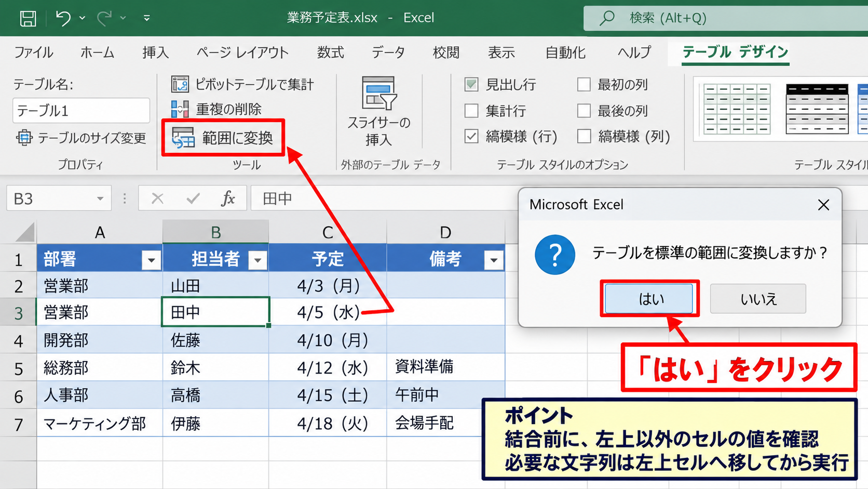Click テーブルのサイズ変更 button
The height and width of the screenshot is (489, 868).
click(x=82, y=138)
